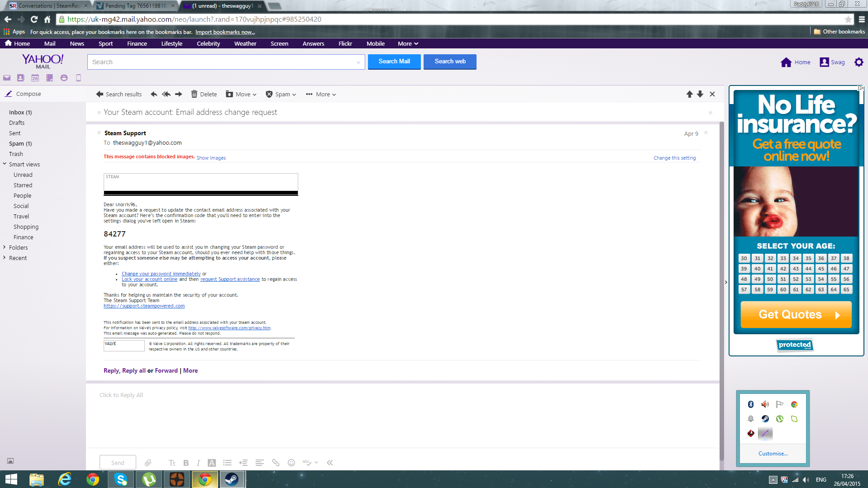Collapse the Smart views section

[5, 164]
